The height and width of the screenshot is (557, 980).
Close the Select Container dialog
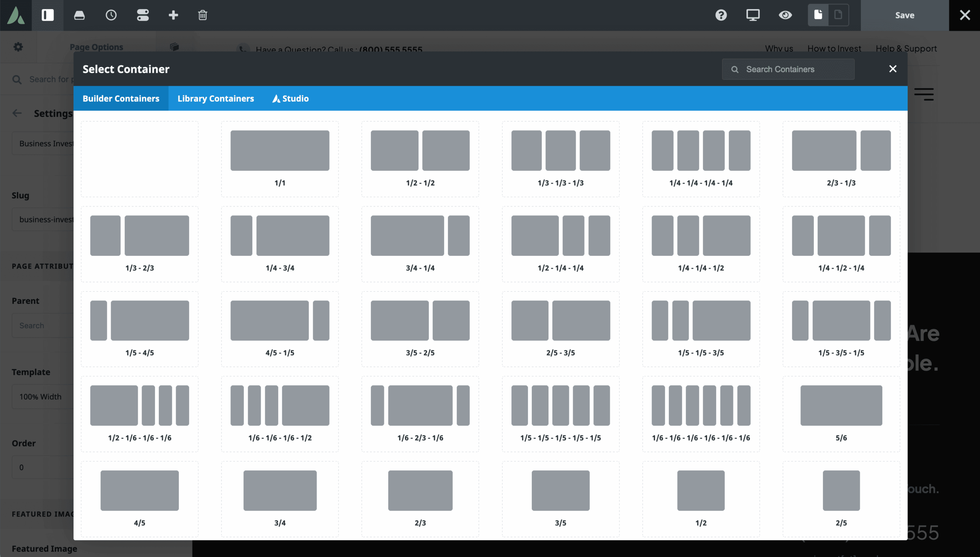[893, 69]
